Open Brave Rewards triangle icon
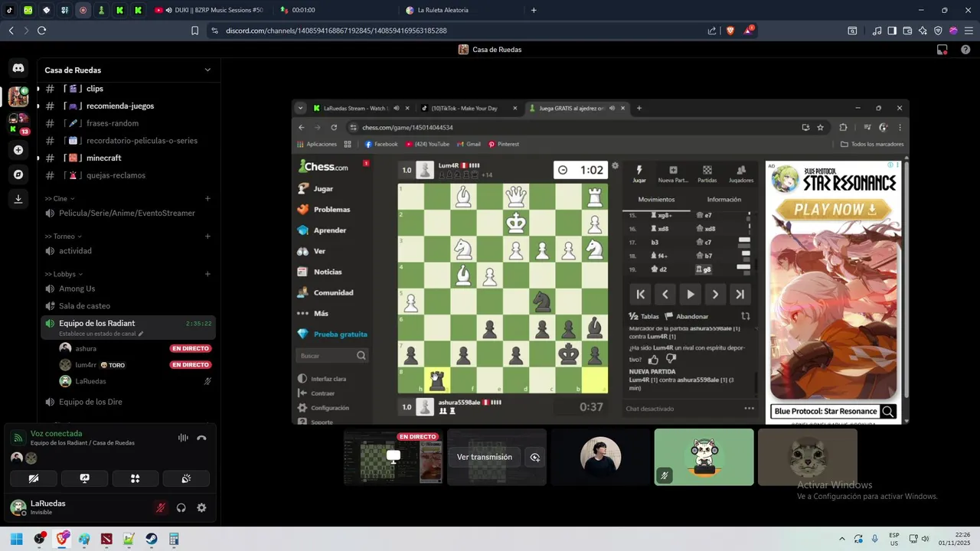The image size is (980, 551). 748,31
